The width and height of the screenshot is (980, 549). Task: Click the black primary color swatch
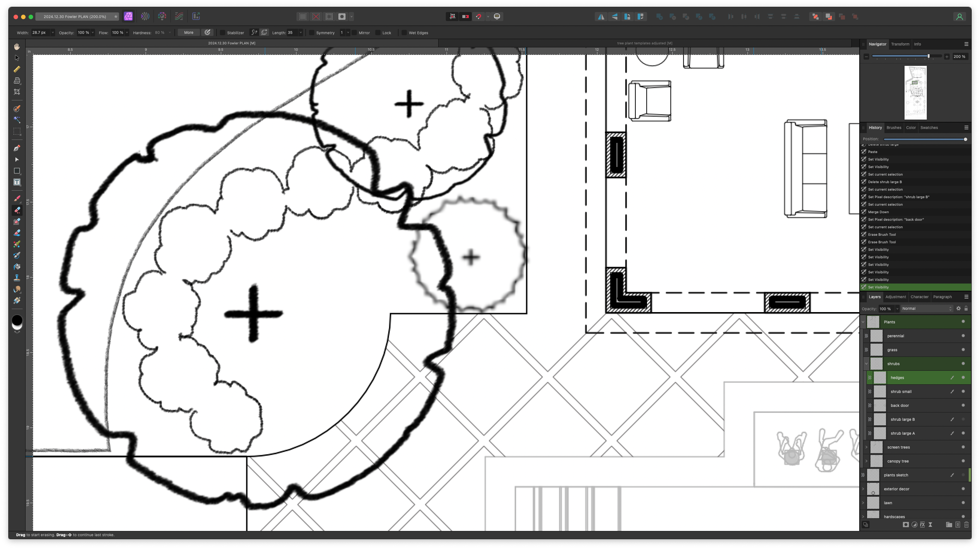point(17,320)
